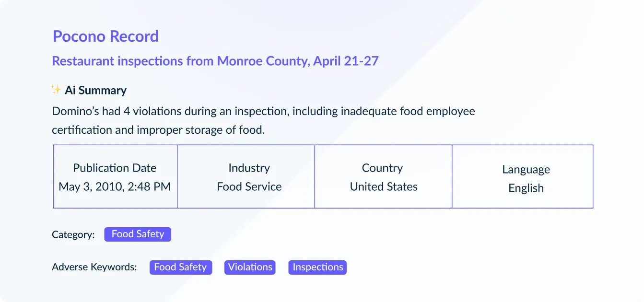Click the Adverse Keywords label
The width and height of the screenshot is (644, 302).
(94, 267)
